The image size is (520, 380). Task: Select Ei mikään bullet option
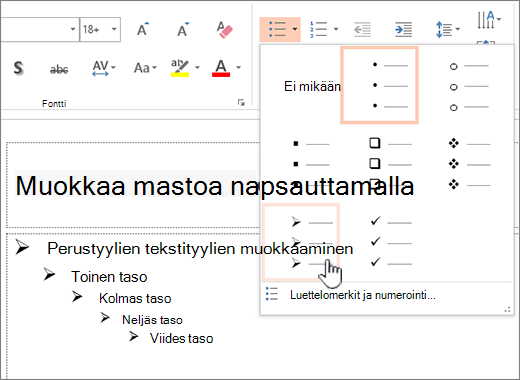[x=312, y=87]
